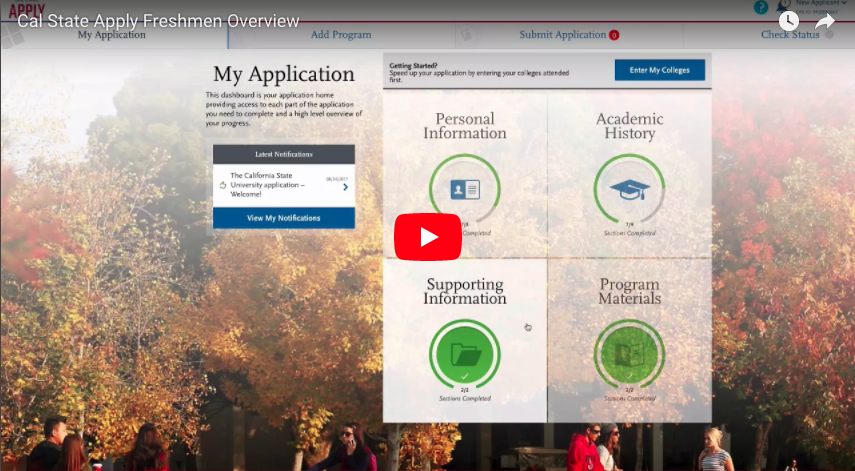855x471 pixels.
Task: Click the View My Notifications button
Action: point(284,218)
